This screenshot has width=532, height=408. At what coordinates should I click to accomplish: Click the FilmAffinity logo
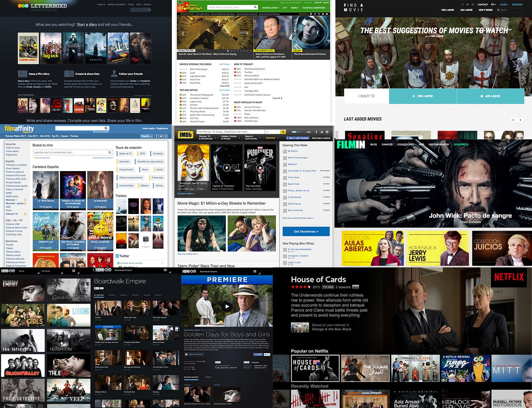19,129
